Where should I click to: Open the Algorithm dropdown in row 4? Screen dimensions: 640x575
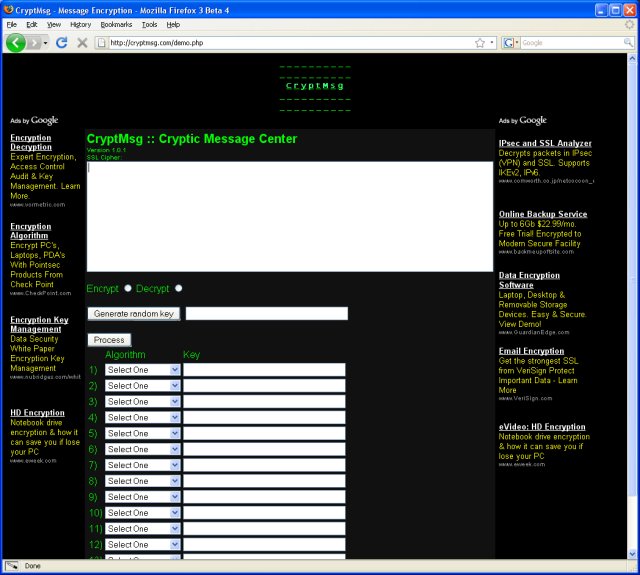coord(142,417)
